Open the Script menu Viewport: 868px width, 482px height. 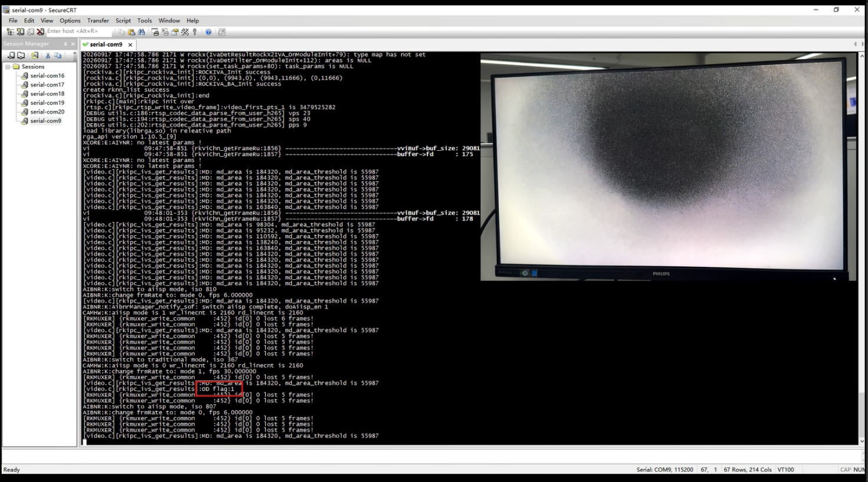pos(123,21)
